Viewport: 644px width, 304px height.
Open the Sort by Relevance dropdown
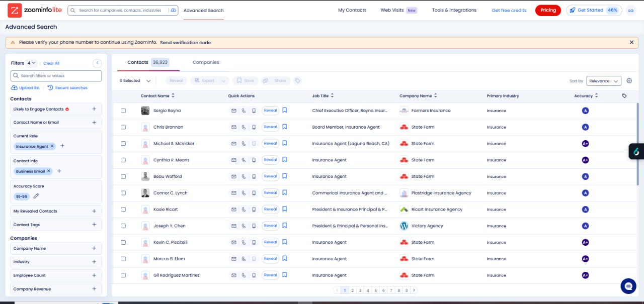coord(603,81)
